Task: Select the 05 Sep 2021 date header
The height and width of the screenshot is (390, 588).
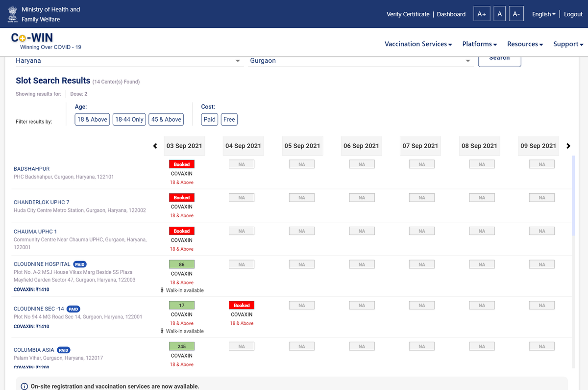Action: point(302,146)
